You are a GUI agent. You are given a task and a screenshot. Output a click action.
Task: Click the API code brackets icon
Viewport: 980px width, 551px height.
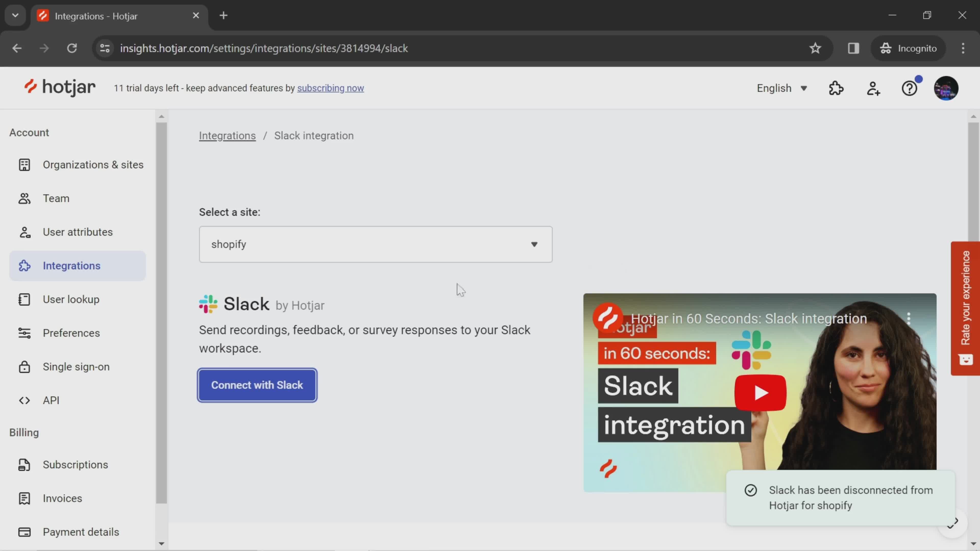(24, 400)
